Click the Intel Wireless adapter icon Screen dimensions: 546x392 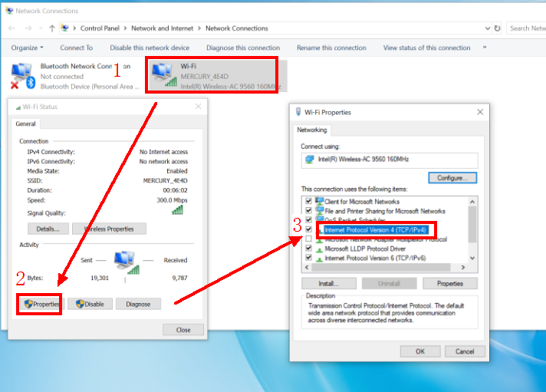point(310,160)
